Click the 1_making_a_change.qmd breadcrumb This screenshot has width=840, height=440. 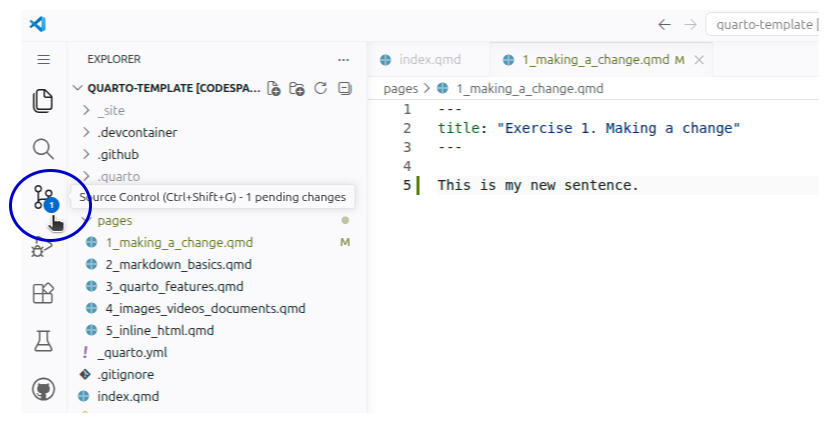[529, 88]
